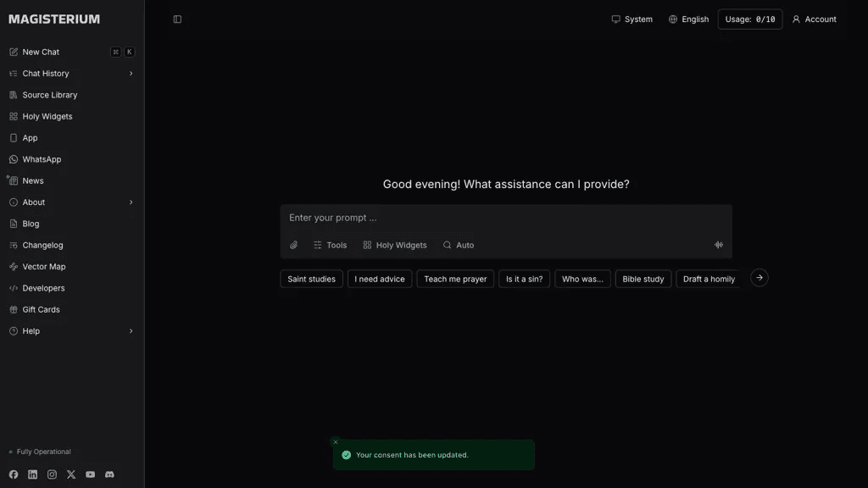Screen dimensions: 868x488
Task: Open Magisterium Facebook page icon
Action: point(14,474)
